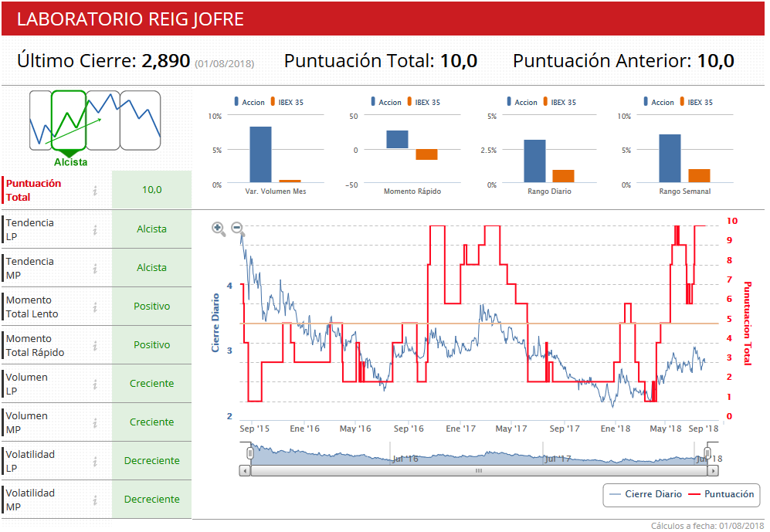Viewport: 770px width, 532px height.
Task: Click the Volatilidad LP row label
Action: click(x=30, y=461)
